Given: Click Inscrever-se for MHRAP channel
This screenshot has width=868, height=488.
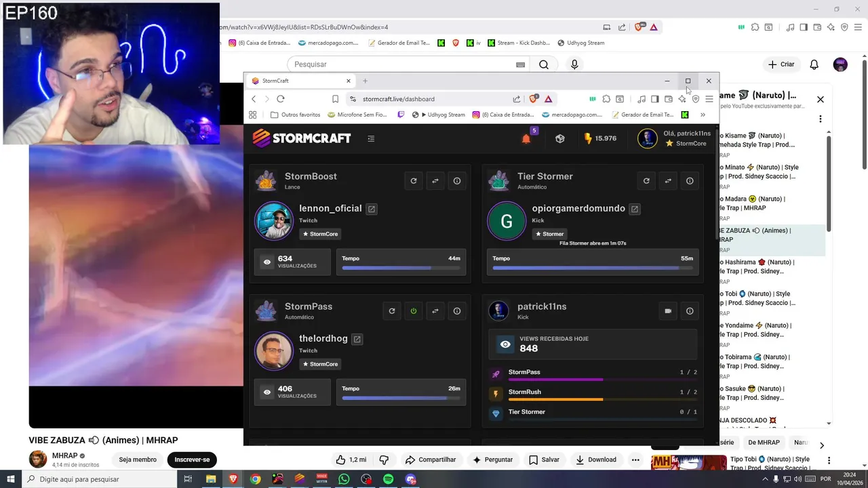Looking at the screenshot, I should [x=192, y=460].
